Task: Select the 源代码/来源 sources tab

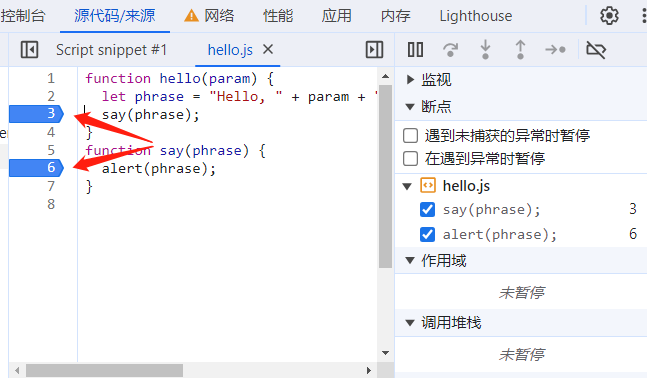Action: point(115,16)
